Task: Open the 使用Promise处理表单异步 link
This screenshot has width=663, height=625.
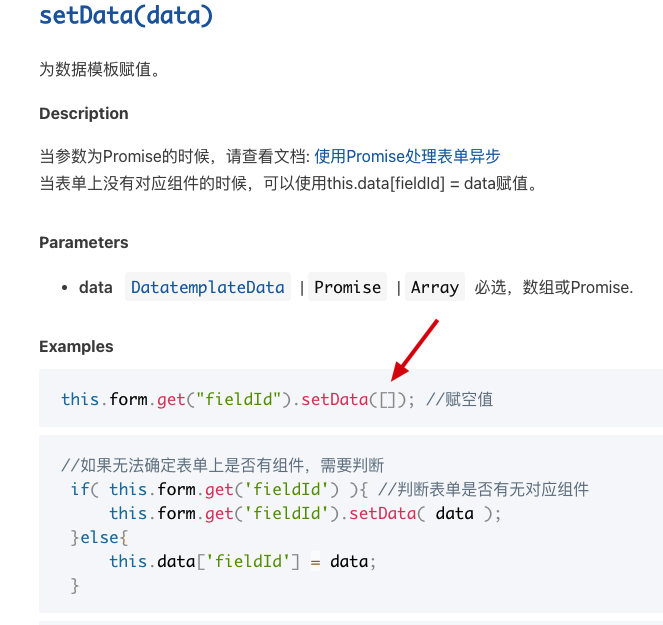Action: point(407,156)
